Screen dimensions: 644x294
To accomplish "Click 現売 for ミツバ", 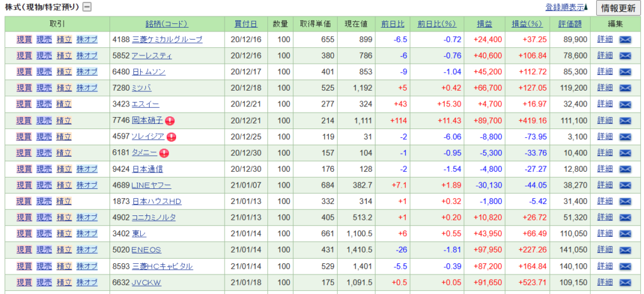I will click(x=44, y=88).
